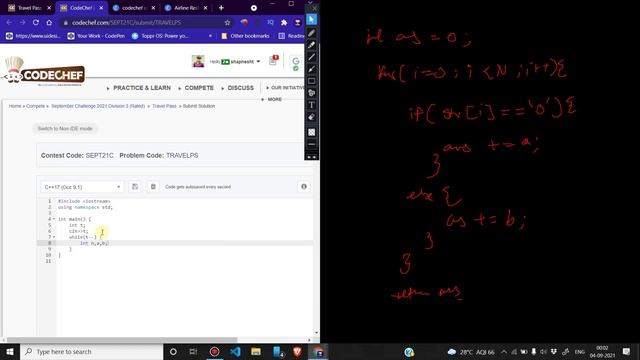
Task: Close the Travel Pass tab
Action: [49, 8]
